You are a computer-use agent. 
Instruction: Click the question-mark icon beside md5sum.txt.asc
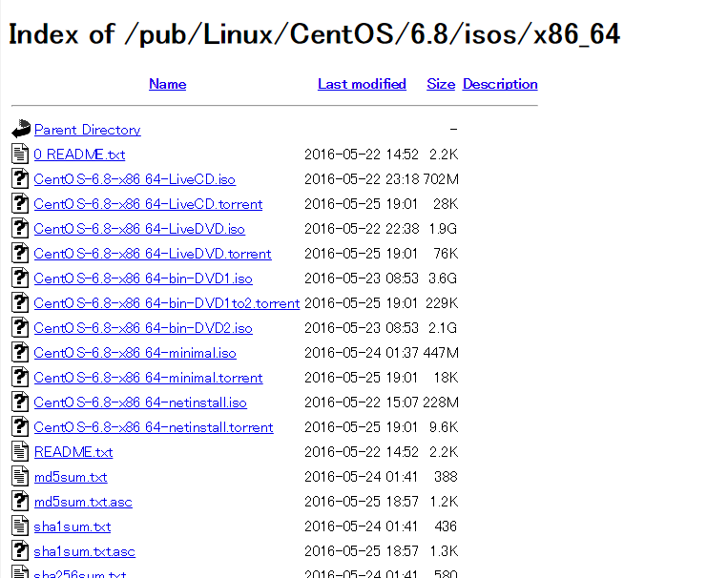coord(19,501)
